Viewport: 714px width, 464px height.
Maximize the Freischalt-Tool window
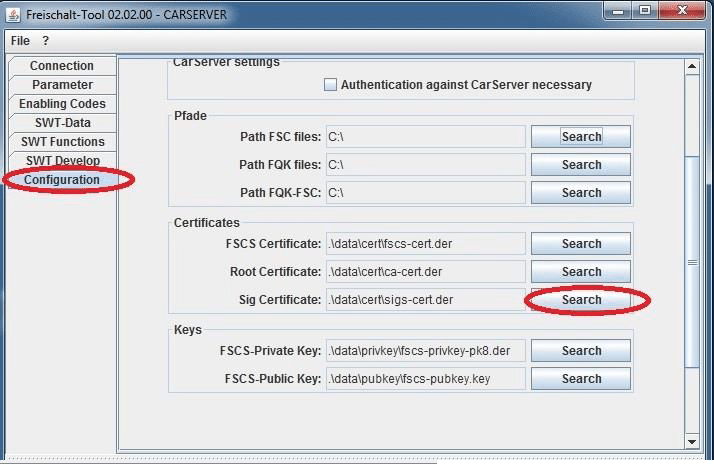pyautogui.click(x=645, y=11)
